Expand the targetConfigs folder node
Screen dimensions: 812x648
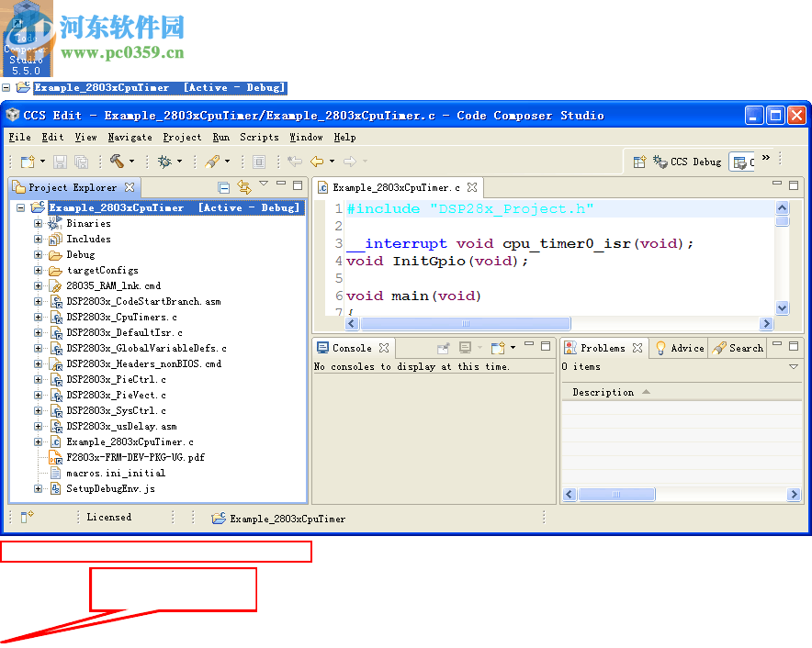(38, 270)
